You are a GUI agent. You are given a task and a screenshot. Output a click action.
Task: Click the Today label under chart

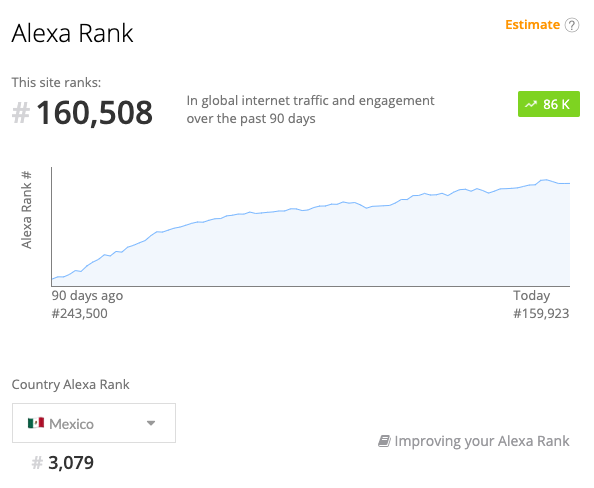coord(531,296)
